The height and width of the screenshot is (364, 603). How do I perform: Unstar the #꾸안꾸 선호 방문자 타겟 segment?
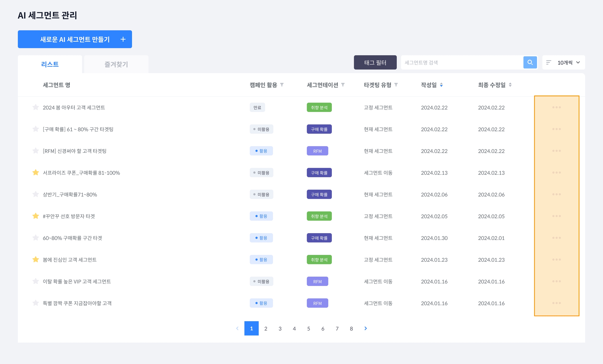[x=36, y=216]
